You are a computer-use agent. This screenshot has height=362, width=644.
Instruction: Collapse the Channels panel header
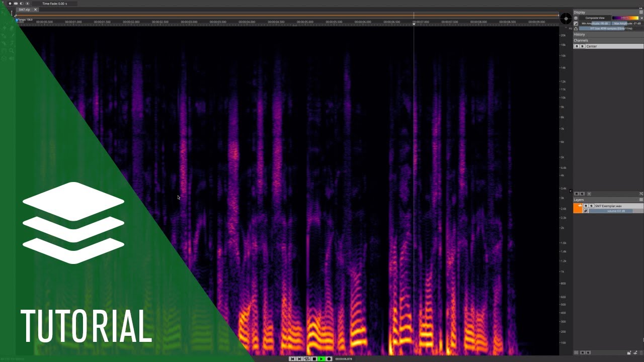point(608,40)
